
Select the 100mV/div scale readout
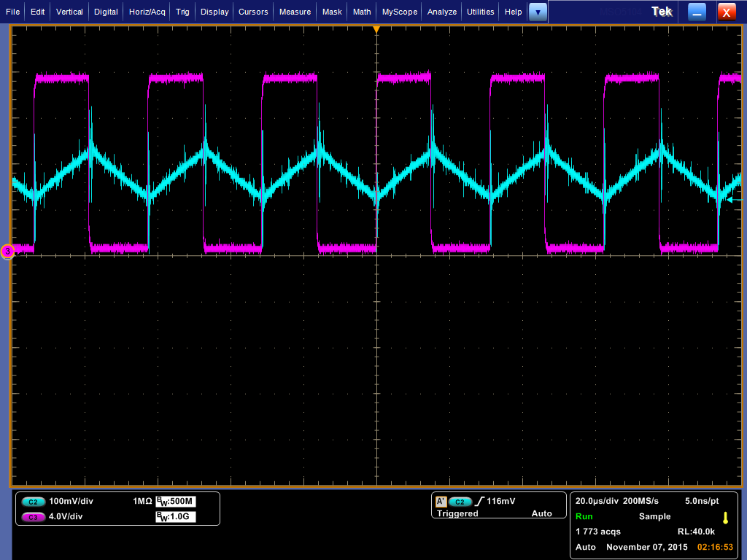[71, 501]
